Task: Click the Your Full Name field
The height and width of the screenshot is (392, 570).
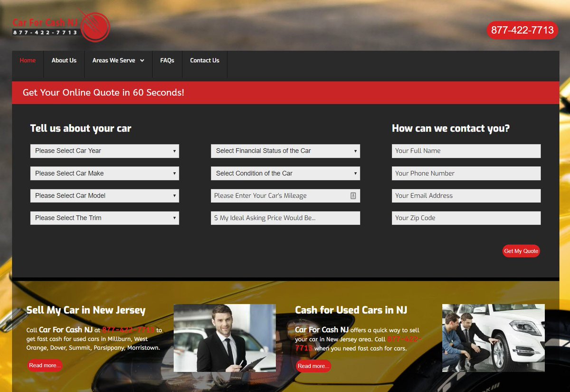Action: coord(466,151)
